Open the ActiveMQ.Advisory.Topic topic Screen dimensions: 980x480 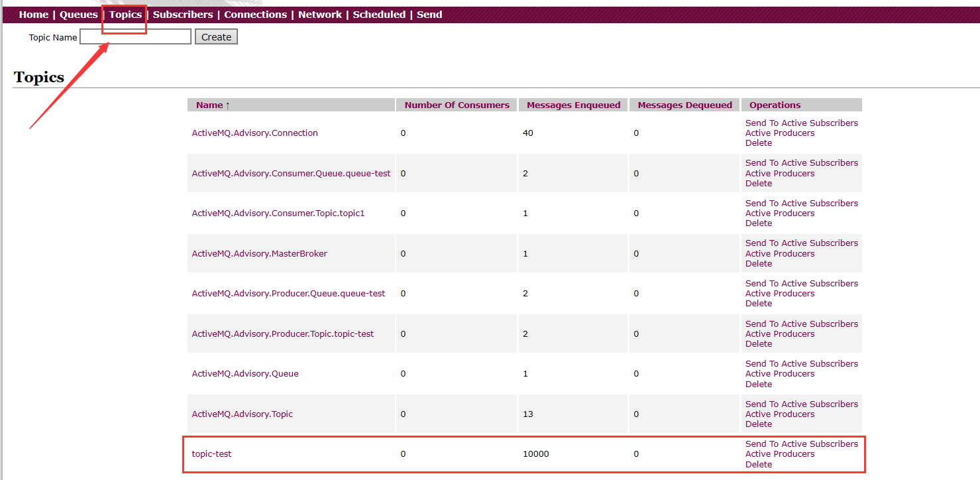click(242, 414)
